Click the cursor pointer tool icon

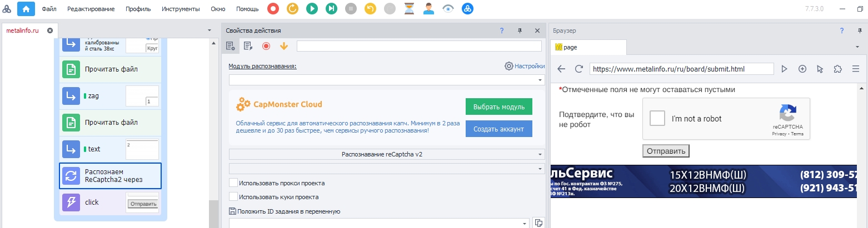(820, 69)
